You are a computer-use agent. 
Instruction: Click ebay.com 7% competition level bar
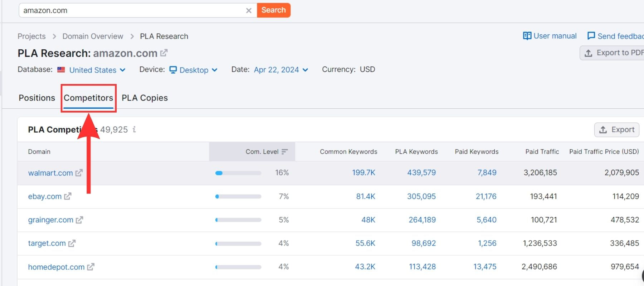pyautogui.click(x=238, y=197)
